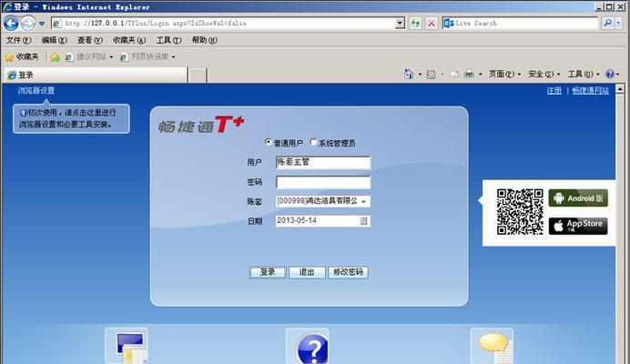Click the Internet Explorer title bar icon
The width and height of the screenshot is (630, 364).
pos(7,7)
